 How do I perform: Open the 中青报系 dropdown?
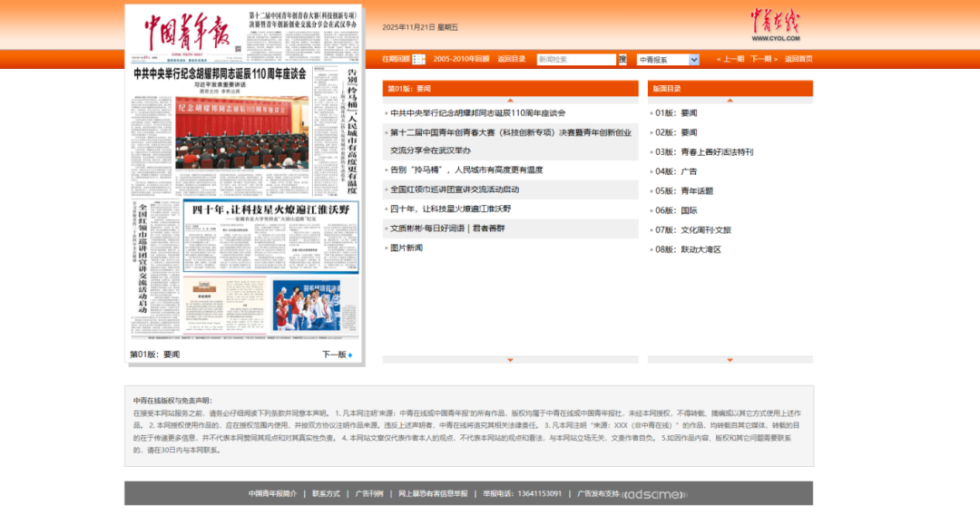[x=668, y=60]
